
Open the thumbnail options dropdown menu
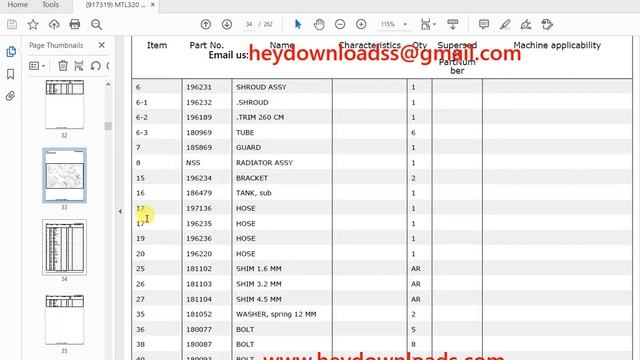[37, 66]
